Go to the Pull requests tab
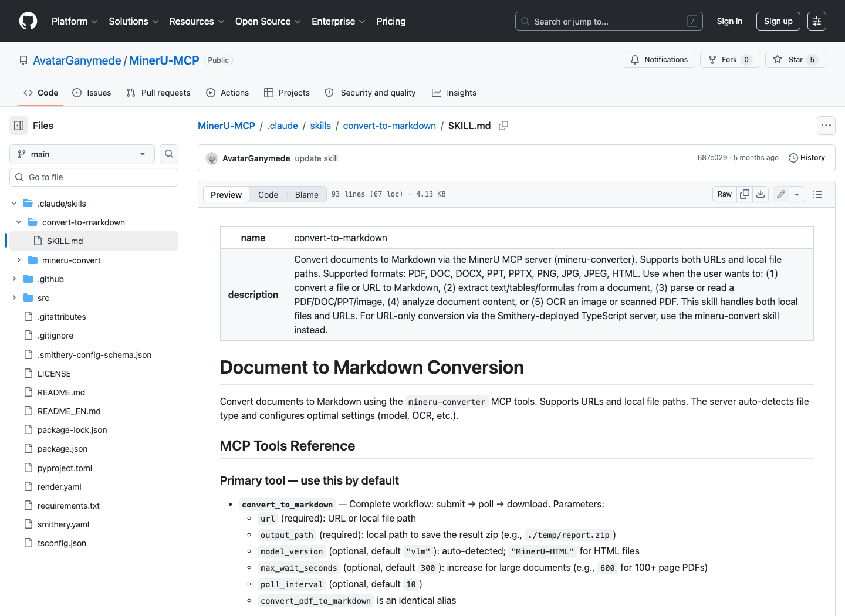This screenshot has height=616, width=845. (158, 93)
